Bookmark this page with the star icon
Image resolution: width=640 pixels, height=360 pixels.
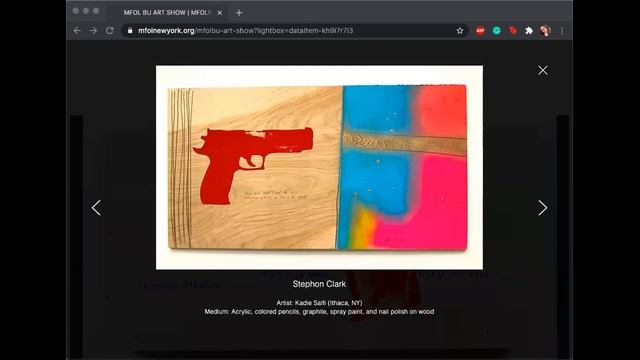coord(460,31)
